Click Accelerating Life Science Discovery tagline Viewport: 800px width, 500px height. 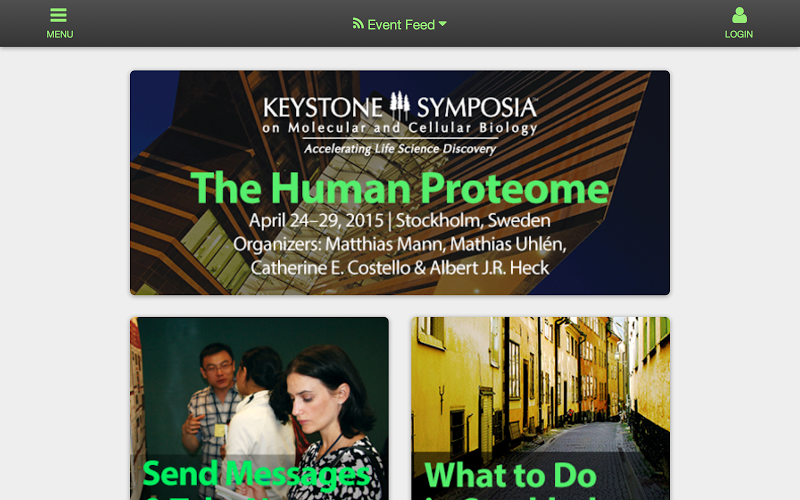coord(400,149)
